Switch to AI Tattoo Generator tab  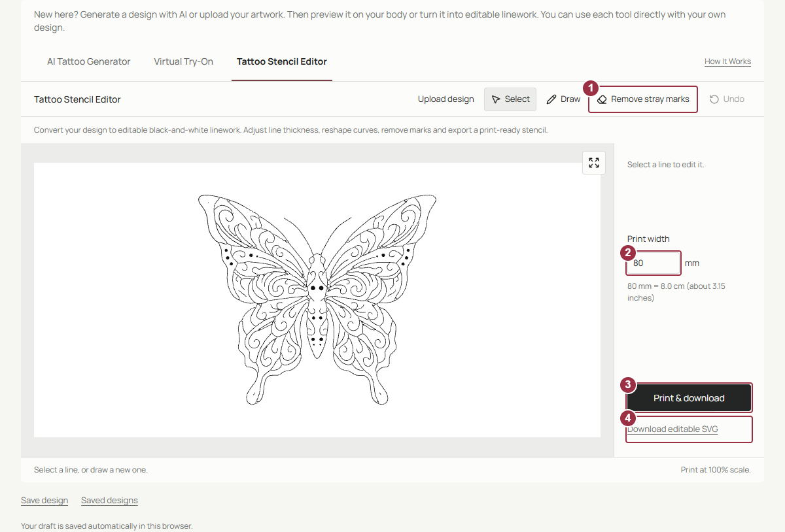pos(89,61)
